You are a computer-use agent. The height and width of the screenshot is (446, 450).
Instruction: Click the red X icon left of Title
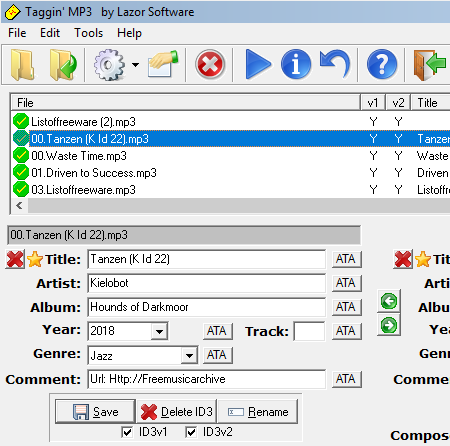click(15, 259)
